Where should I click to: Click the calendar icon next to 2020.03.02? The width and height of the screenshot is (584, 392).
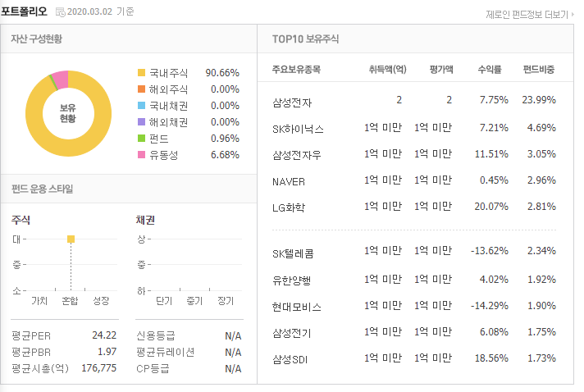[61, 12]
